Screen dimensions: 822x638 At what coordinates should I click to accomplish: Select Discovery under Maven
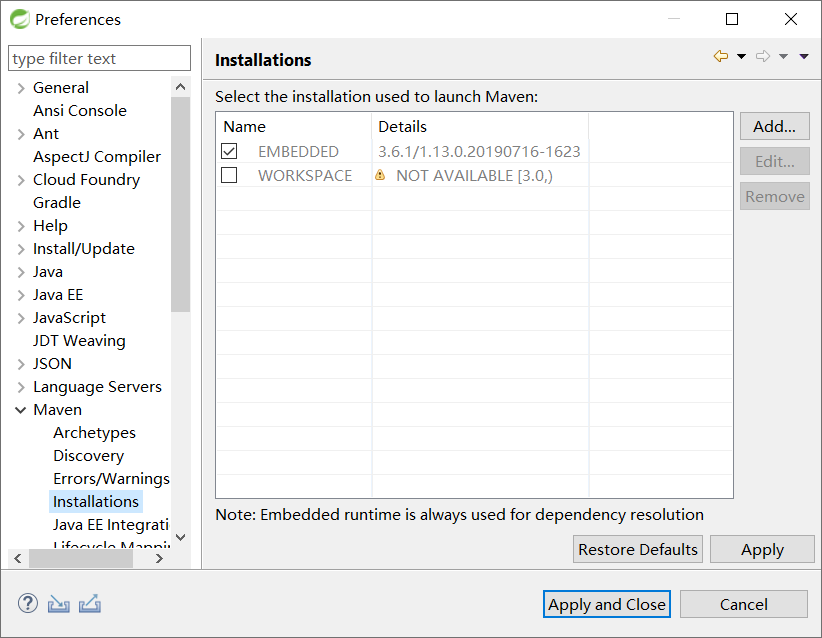point(88,456)
